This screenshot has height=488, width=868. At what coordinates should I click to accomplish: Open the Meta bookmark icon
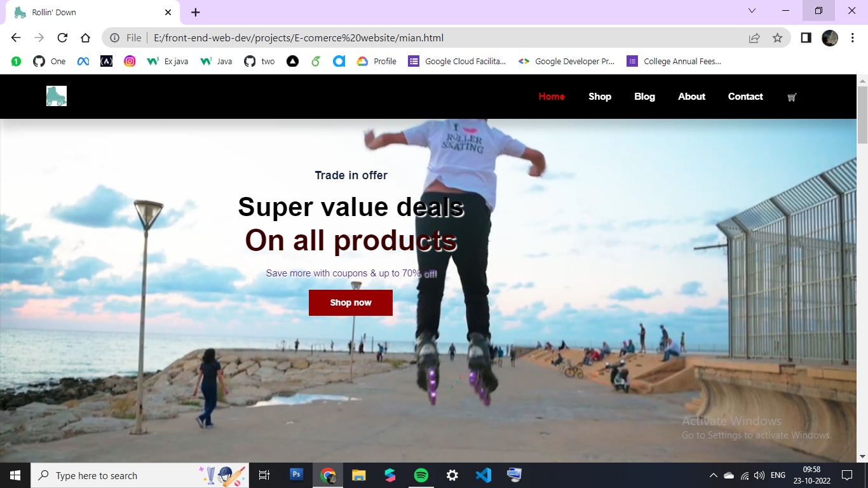click(x=83, y=61)
